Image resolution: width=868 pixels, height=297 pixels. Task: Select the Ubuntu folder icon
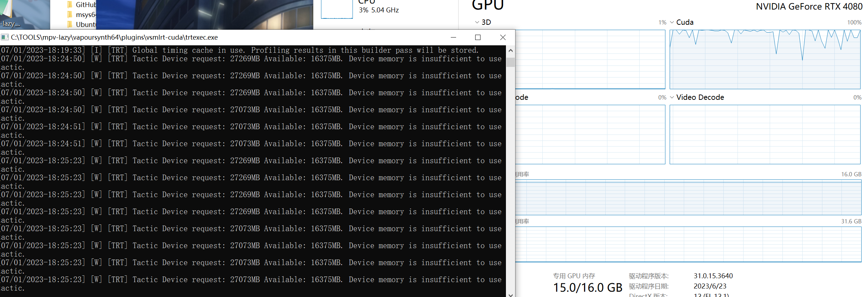tap(70, 24)
